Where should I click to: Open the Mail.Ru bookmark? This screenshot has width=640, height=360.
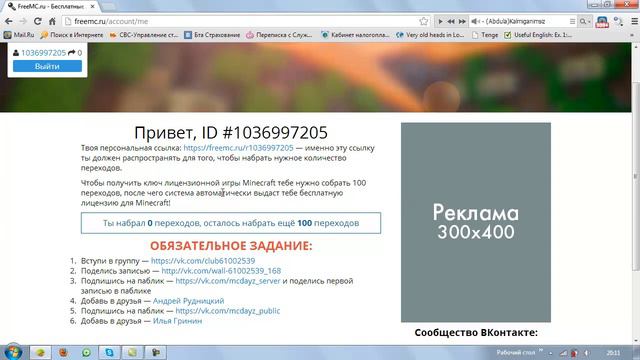point(19,35)
